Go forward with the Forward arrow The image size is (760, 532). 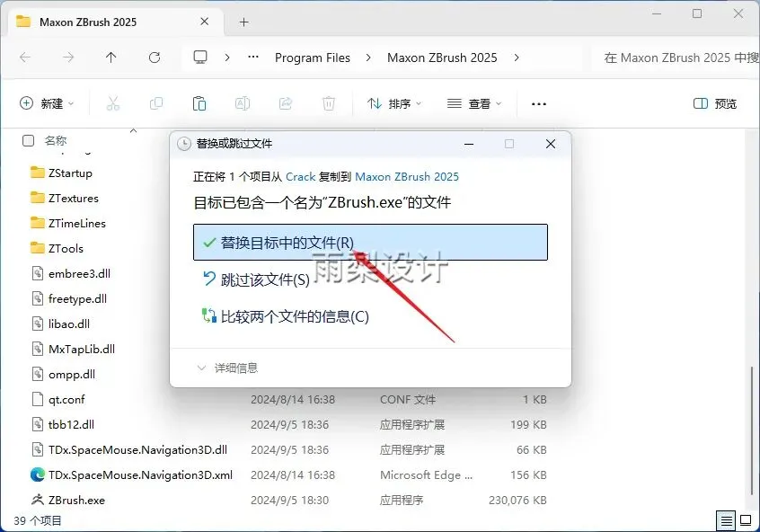point(68,58)
